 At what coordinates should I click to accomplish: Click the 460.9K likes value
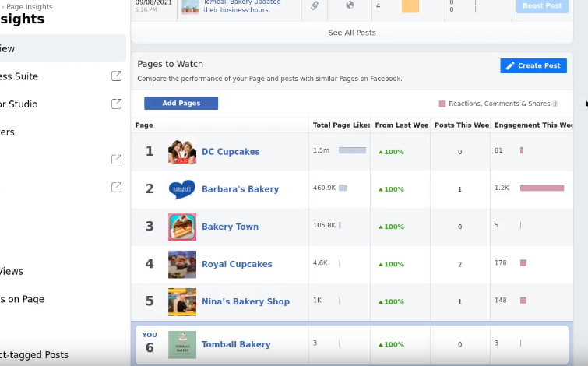point(324,188)
